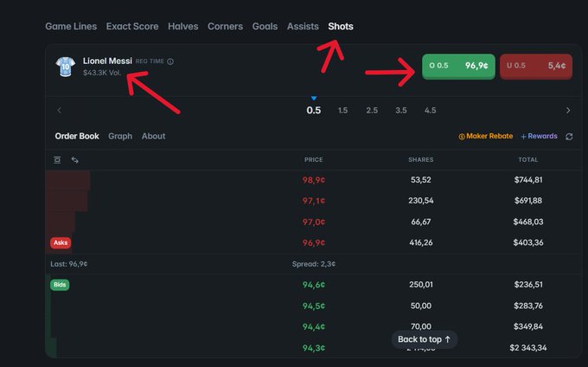Go to previous line with left chevron
This screenshot has height=367, width=588.
click(x=60, y=110)
